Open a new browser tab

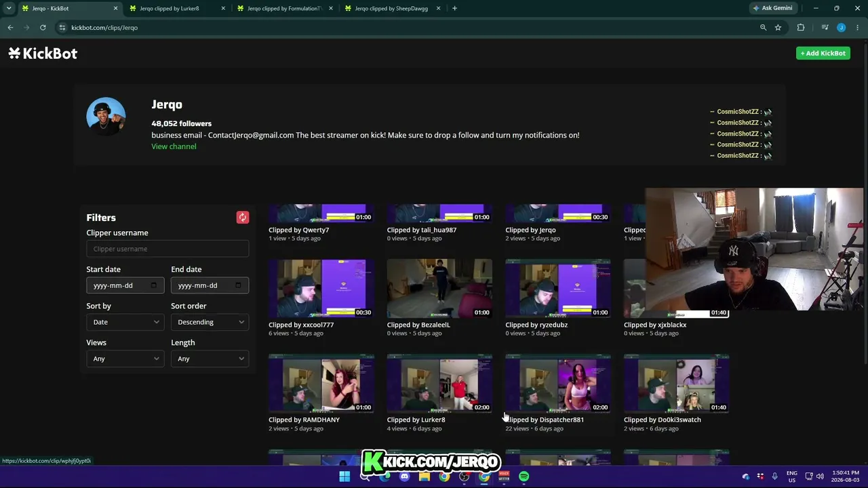pos(454,8)
